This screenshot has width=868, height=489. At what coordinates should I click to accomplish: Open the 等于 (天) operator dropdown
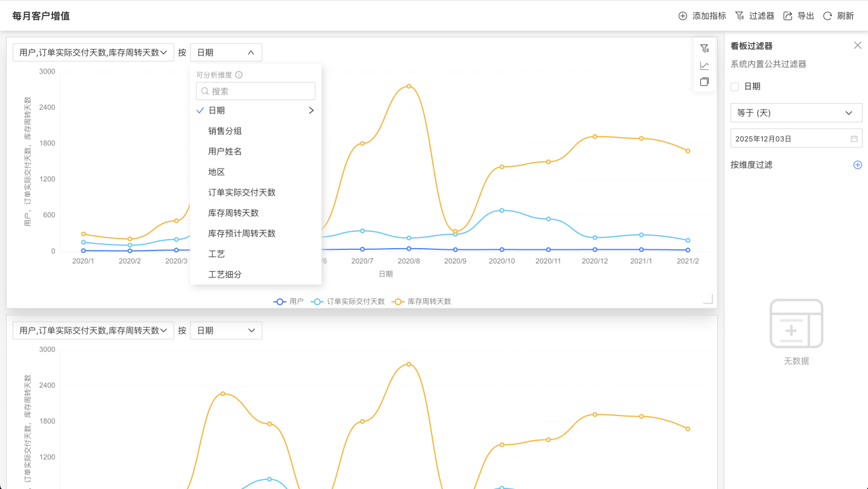coord(796,113)
